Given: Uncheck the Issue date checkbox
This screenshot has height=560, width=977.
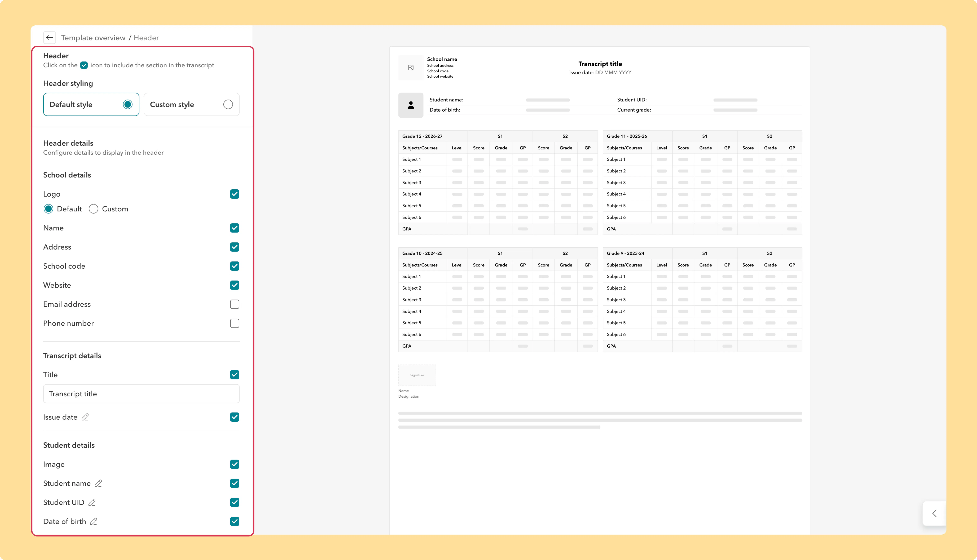Looking at the screenshot, I should 235,417.
